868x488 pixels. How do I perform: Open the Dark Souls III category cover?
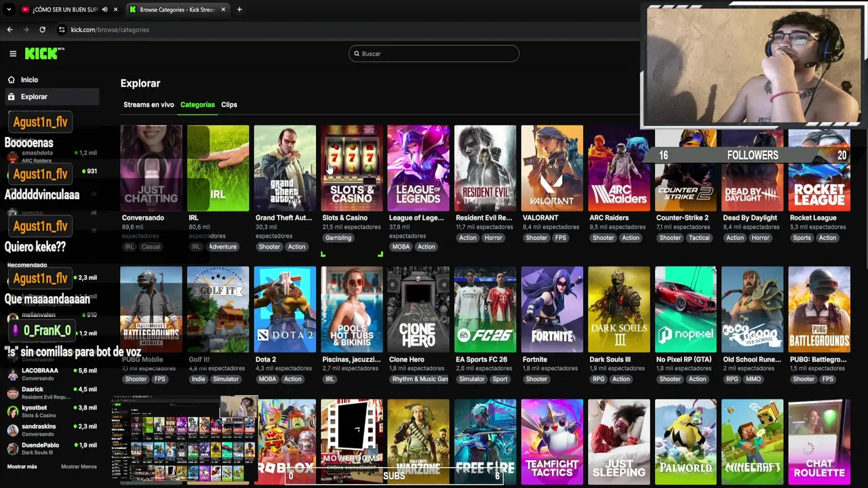618,309
